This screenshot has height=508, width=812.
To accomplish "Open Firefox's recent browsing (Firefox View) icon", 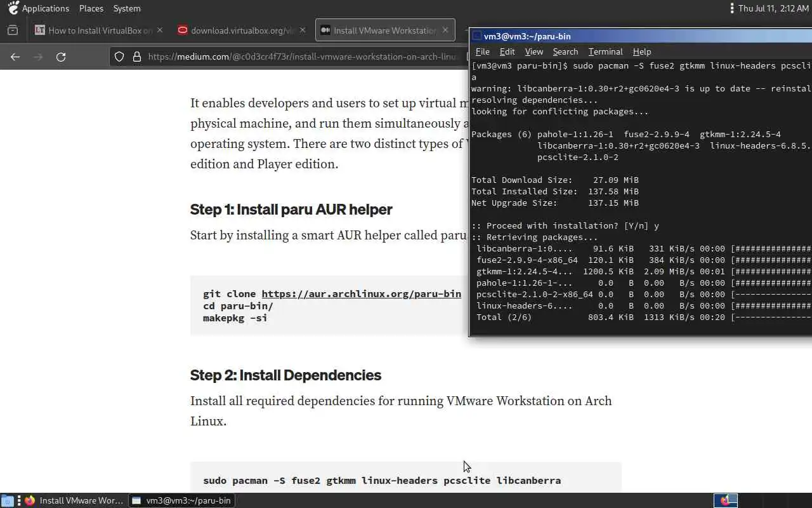I will pos(12,30).
